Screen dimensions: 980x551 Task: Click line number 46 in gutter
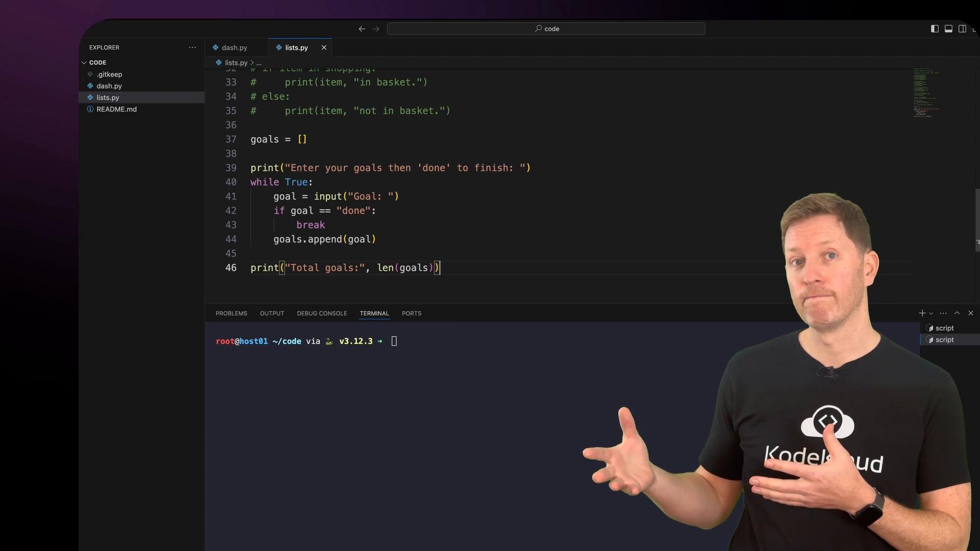coord(231,268)
